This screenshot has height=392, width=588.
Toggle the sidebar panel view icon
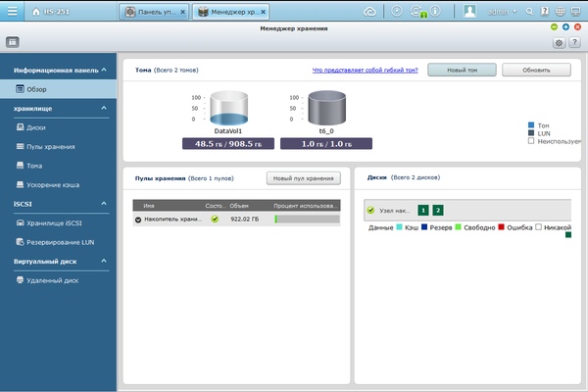click(13, 42)
